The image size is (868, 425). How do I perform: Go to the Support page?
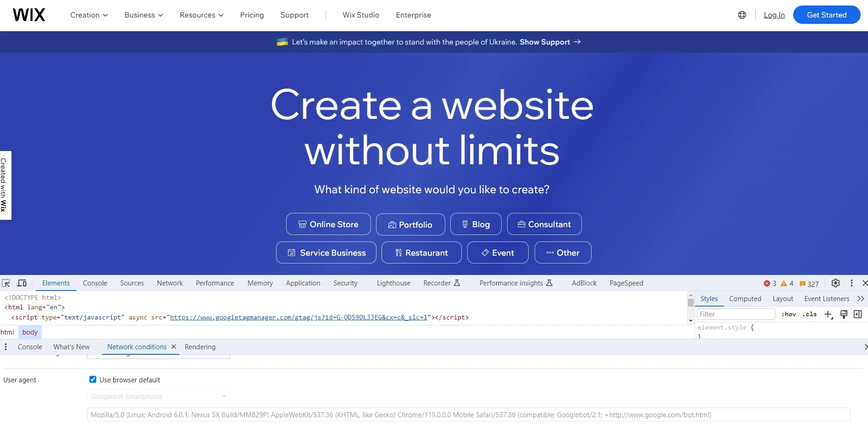click(294, 15)
